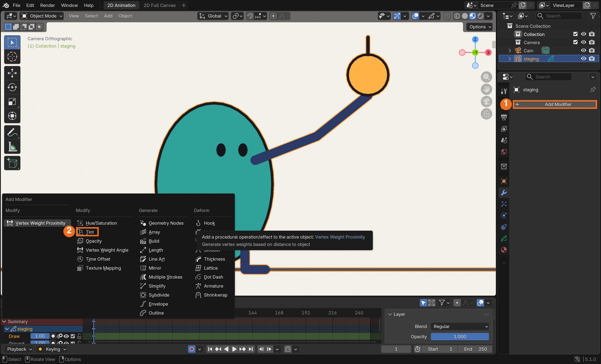Play the animation forward

point(234,349)
